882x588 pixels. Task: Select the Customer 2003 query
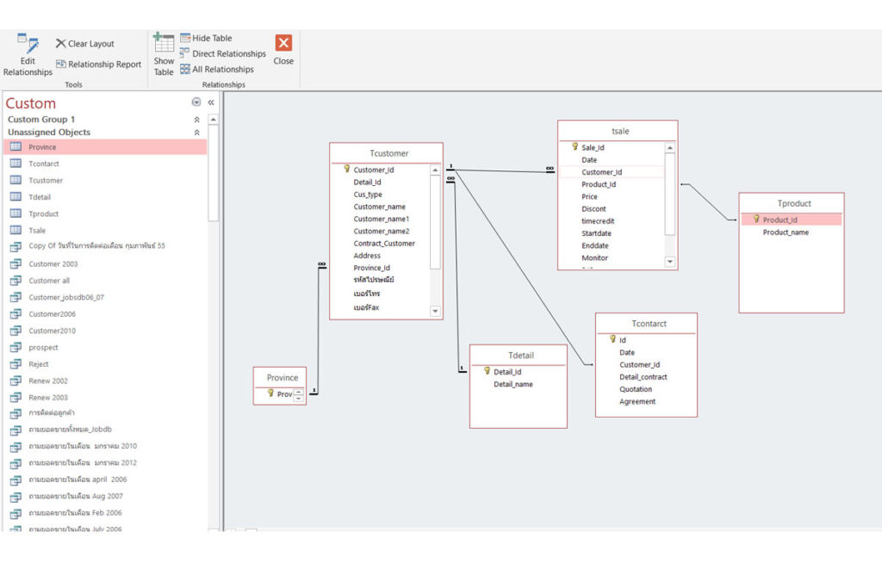[x=105, y=263]
